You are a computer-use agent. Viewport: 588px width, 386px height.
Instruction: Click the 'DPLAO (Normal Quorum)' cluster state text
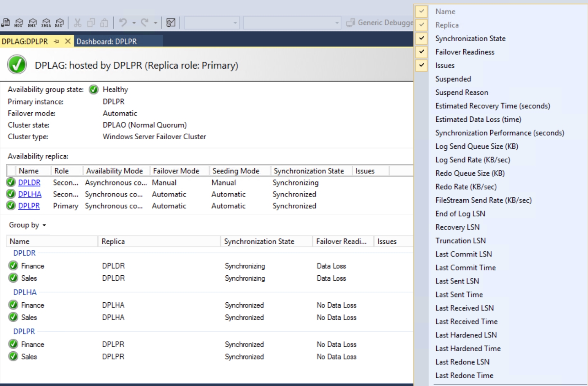(x=145, y=125)
